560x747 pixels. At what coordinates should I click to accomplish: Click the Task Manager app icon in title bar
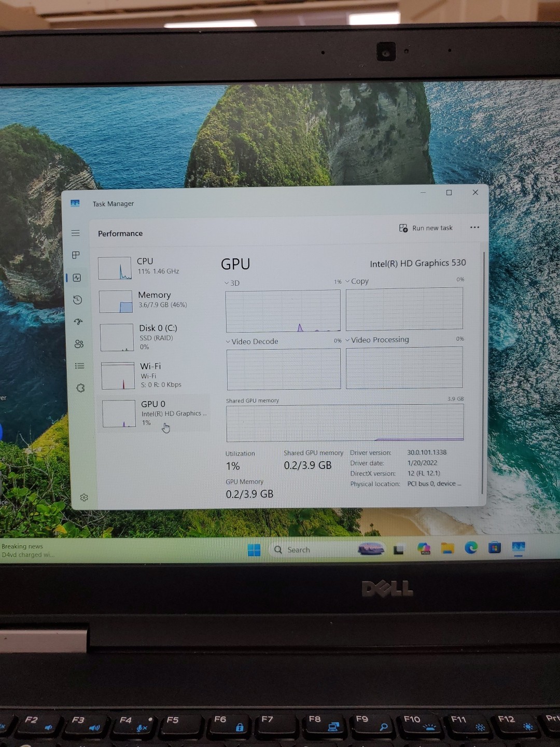75,203
